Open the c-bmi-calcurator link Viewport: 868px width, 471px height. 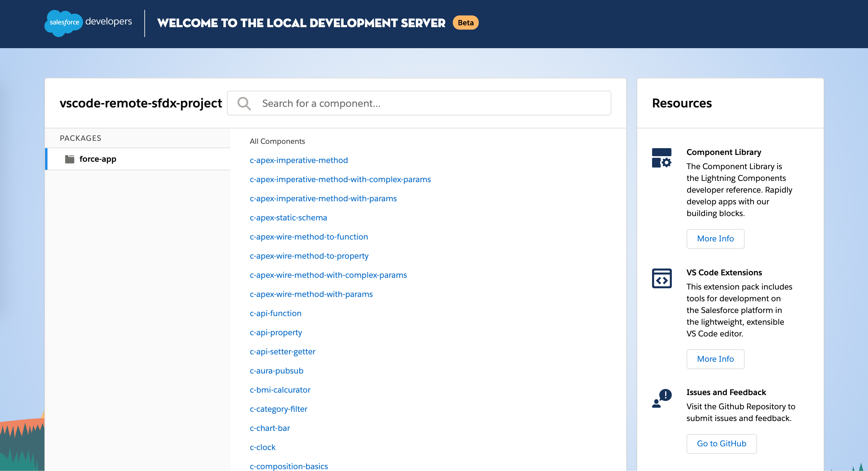point(280,390)
